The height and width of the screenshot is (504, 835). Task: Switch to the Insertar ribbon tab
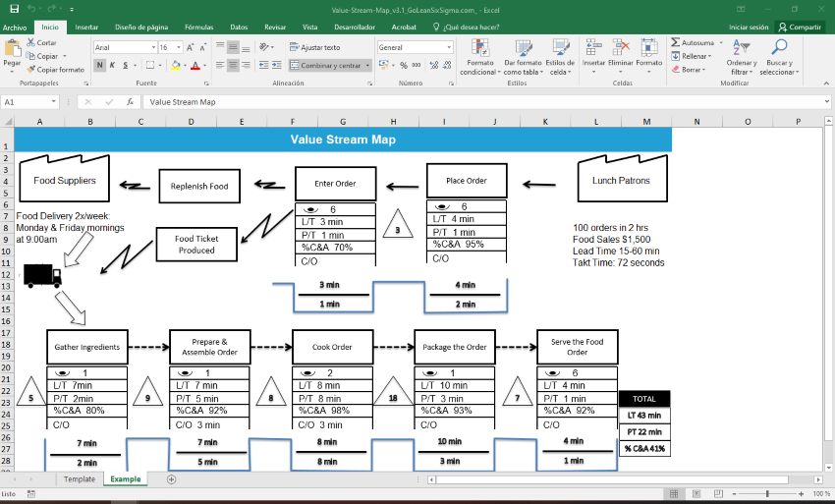[86, 28]
